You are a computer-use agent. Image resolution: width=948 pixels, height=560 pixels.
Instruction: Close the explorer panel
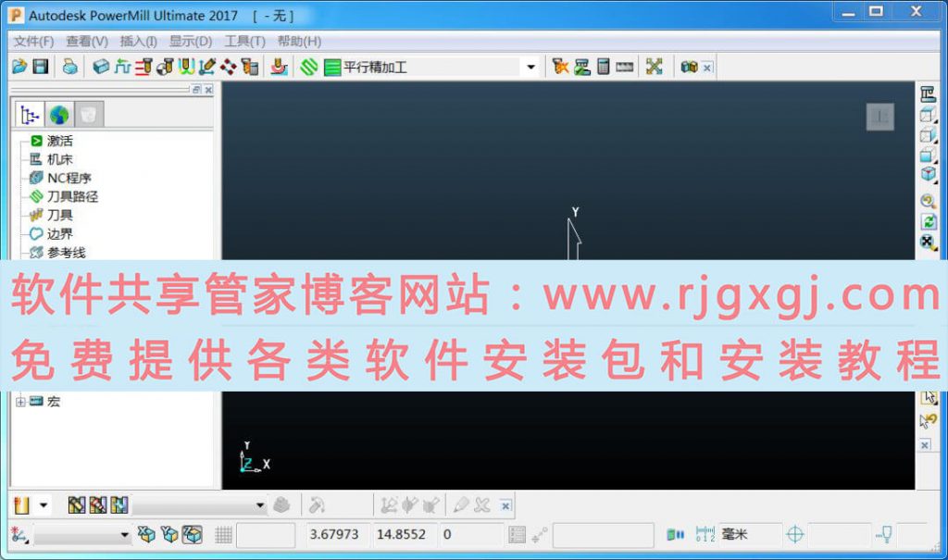(208, 90)
